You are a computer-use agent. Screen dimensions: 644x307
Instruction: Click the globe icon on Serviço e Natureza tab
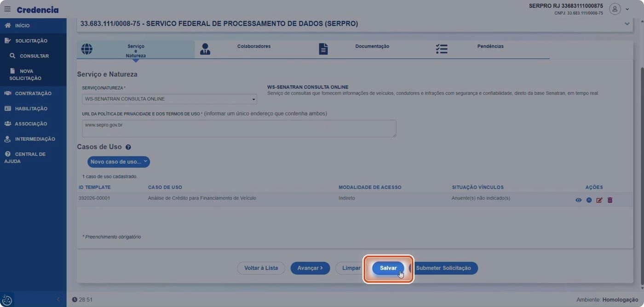pos(86,49)
